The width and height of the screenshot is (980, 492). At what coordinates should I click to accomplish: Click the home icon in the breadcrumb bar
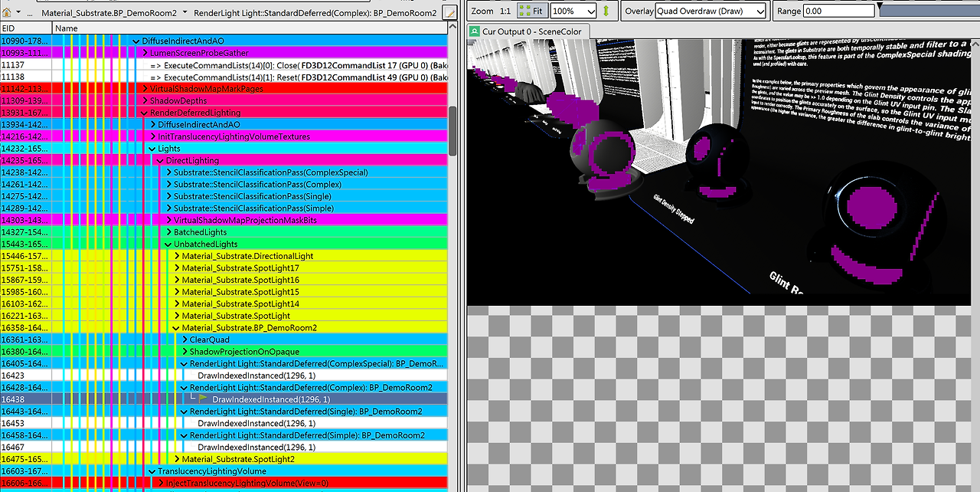[7, 12]
